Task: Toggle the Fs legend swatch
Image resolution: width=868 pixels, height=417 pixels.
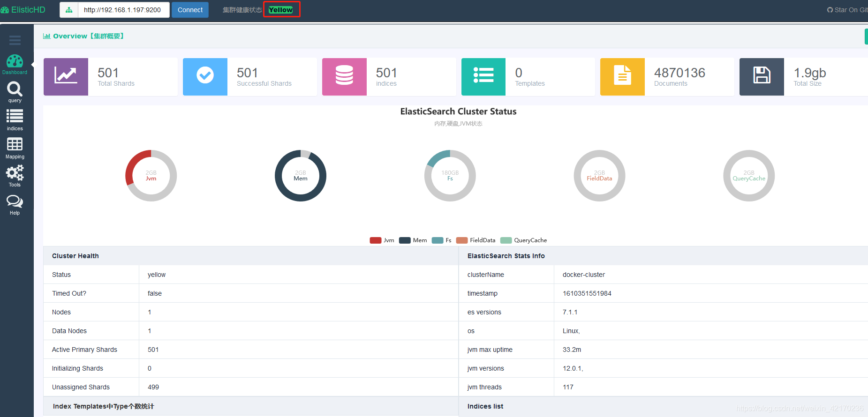Action: [438, 240]
